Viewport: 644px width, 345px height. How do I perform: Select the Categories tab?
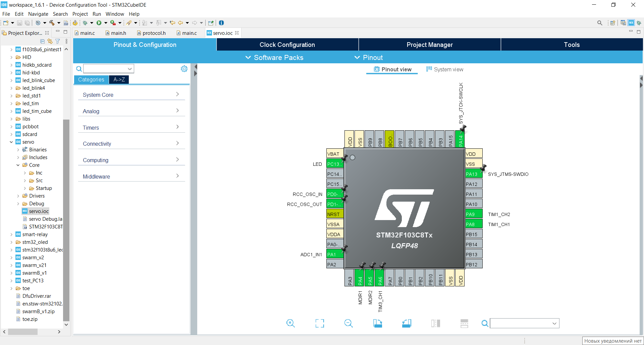(x=91, y=79)
